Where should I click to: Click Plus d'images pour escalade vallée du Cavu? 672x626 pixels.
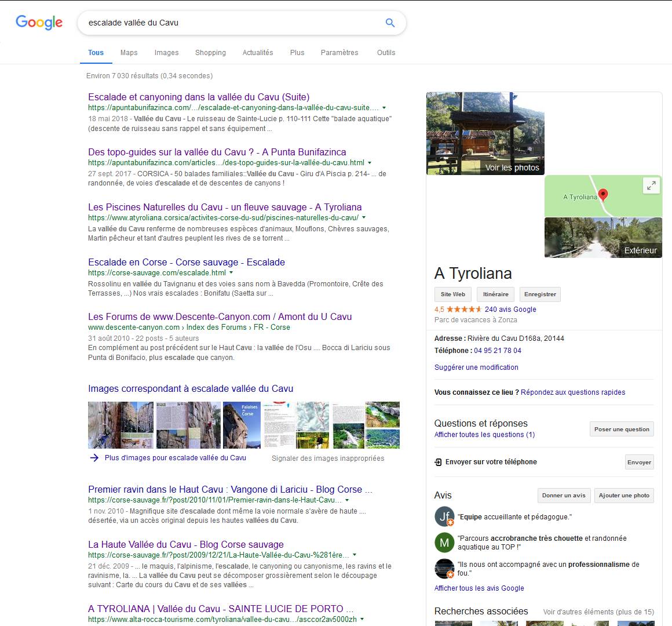tap(176, 457)
